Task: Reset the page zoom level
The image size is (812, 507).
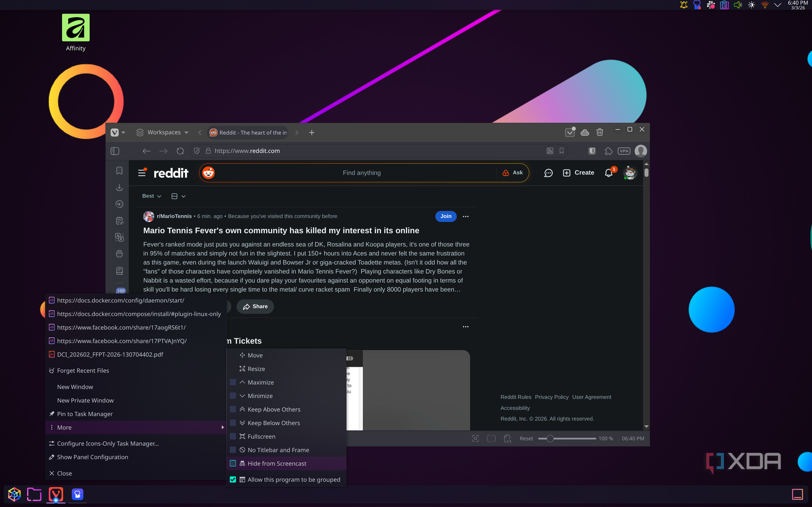Action: (x=526, y=438)
